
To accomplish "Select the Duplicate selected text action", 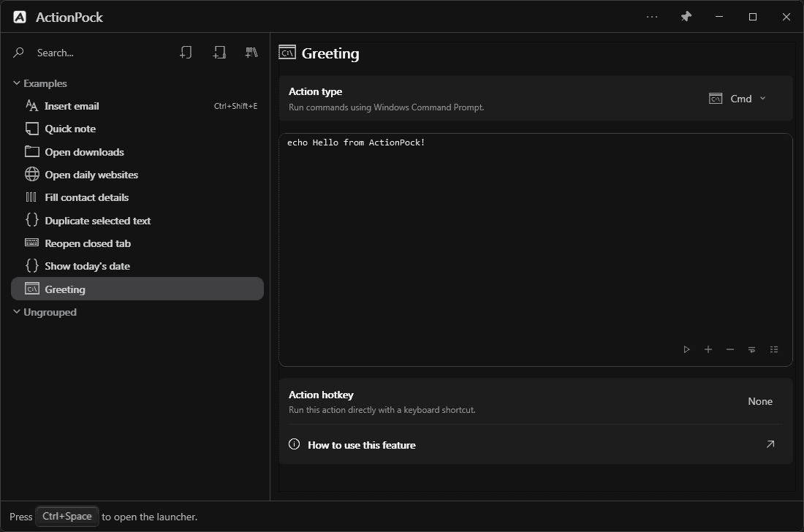I will pyautogui.click(x=137, y=221).
